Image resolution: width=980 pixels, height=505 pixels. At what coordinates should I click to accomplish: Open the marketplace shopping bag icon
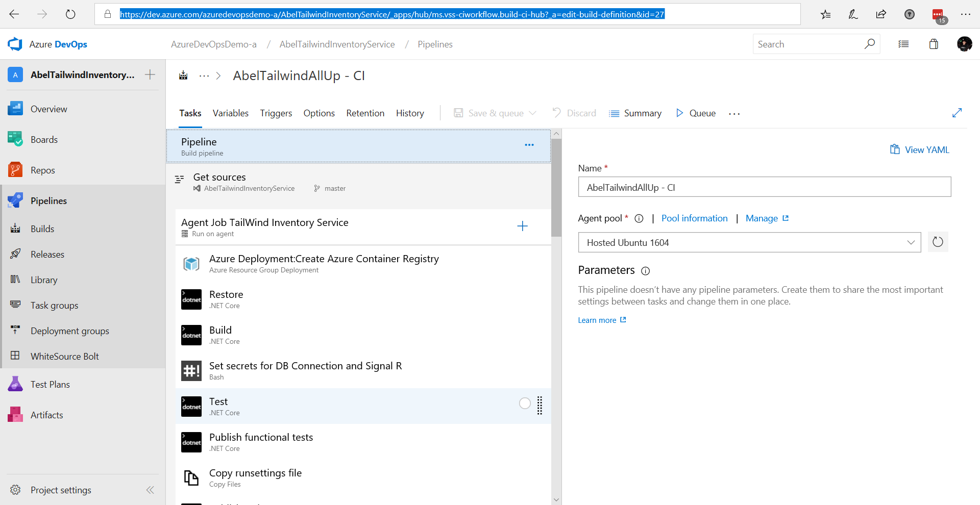[x=934, y=44]
